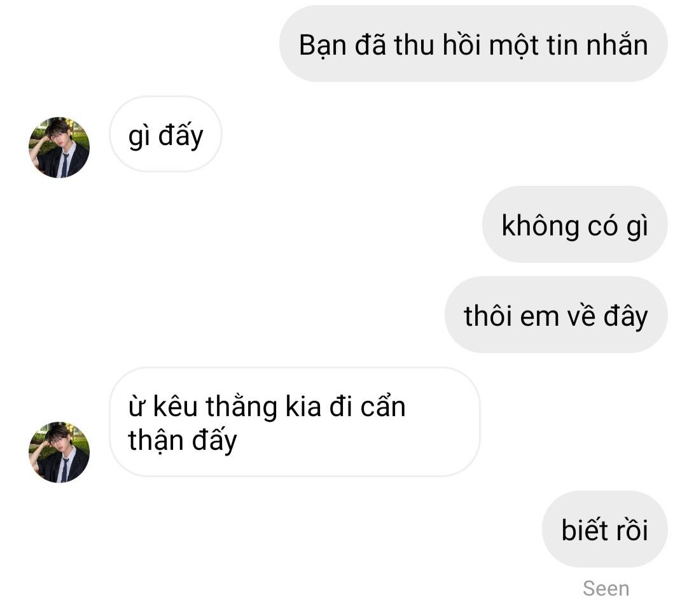Image resolution: width=687 pixels, height=616 pixels.
Task: Select the last sent message "biết rồi"
Action: tap(605, 529)
